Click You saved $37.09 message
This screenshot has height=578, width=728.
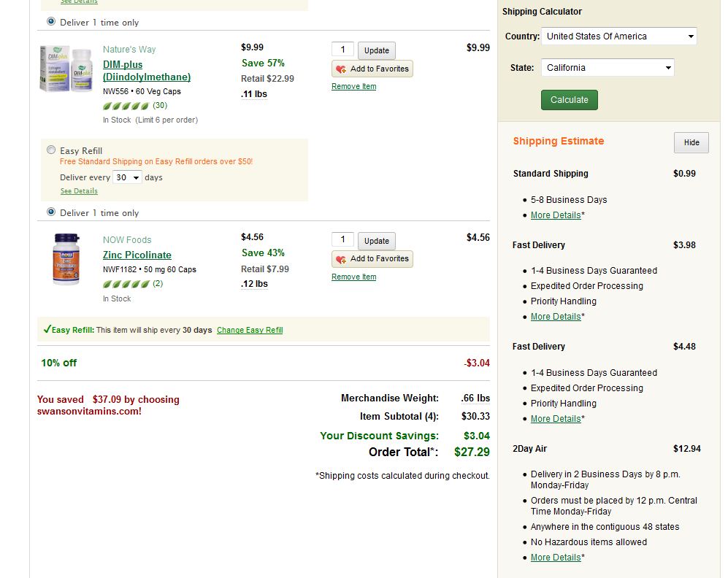(x=108, y=406)
